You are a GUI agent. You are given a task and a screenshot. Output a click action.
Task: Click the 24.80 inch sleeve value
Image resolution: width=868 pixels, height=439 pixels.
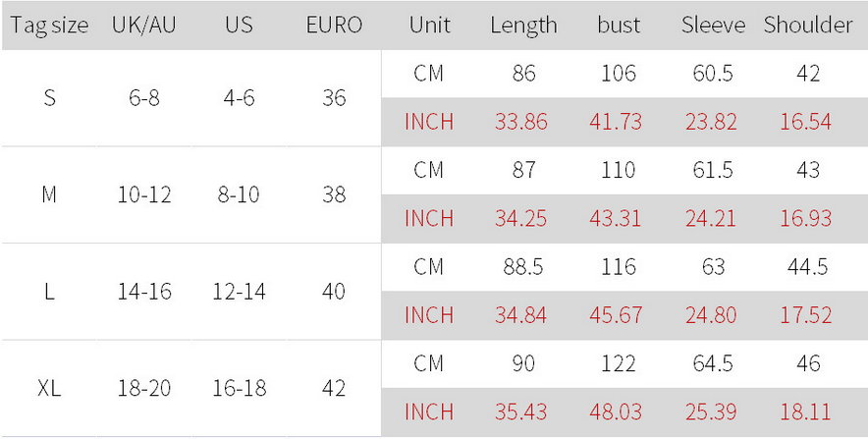pyautogui.click(x=713, y=315)
